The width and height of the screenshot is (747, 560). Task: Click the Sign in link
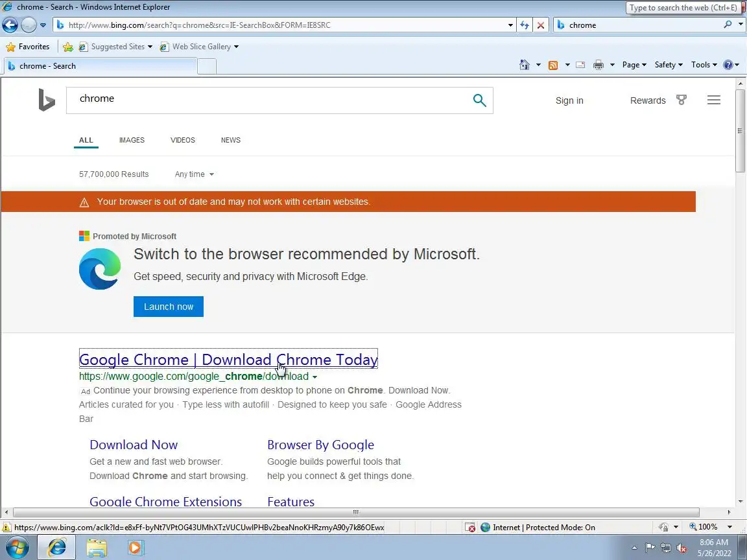click(569, 100)
